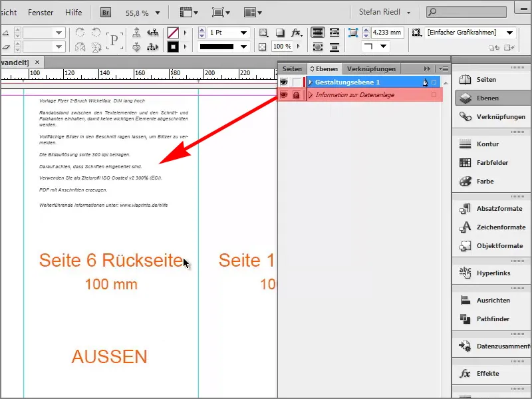Select previous object icon

click(x=153, y=33)
